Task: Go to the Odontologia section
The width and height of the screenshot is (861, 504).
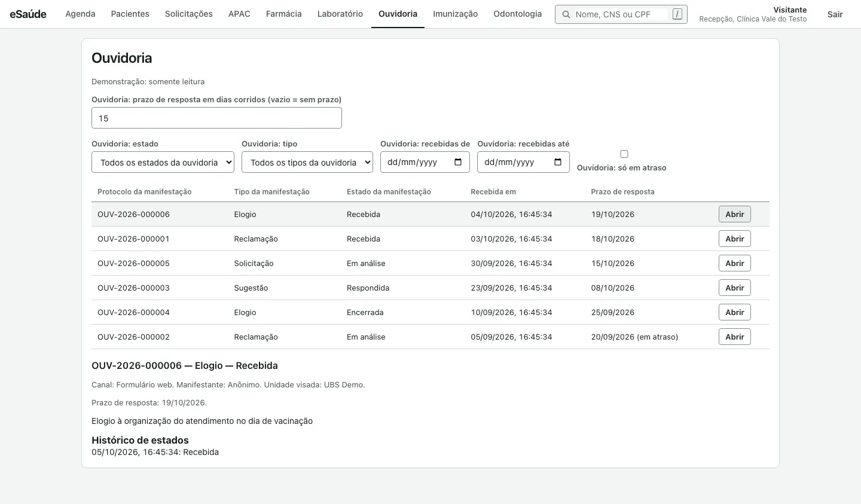Action: pyautogui.click(x=518, y=14)
